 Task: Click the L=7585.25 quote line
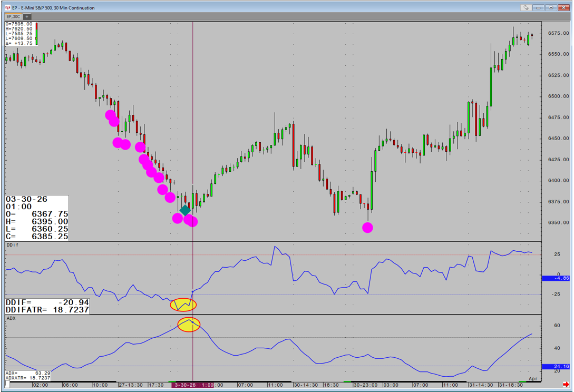(x=19, y=33)
